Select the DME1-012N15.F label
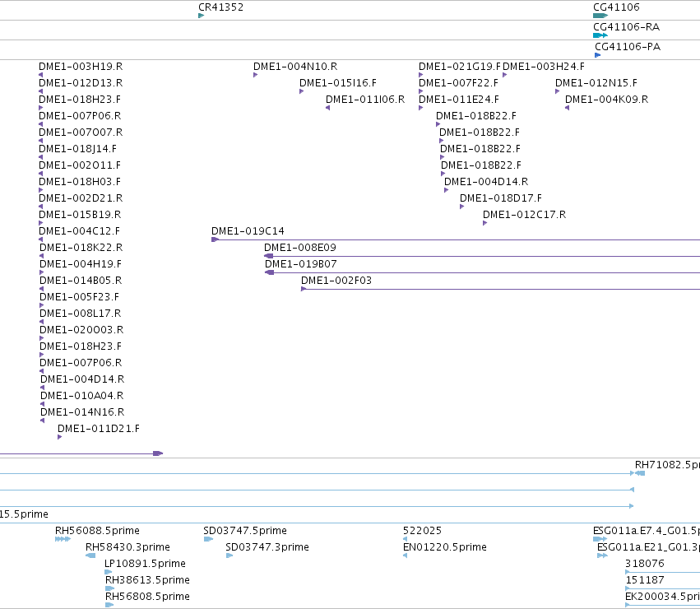700x609 pixels. 596,83
